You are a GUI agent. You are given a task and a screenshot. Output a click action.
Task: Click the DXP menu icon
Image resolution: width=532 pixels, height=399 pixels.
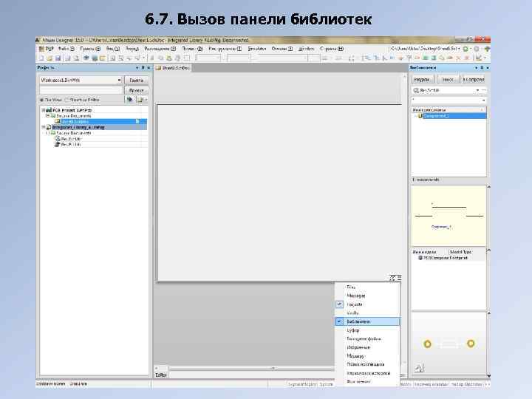(x=42, y=49)
